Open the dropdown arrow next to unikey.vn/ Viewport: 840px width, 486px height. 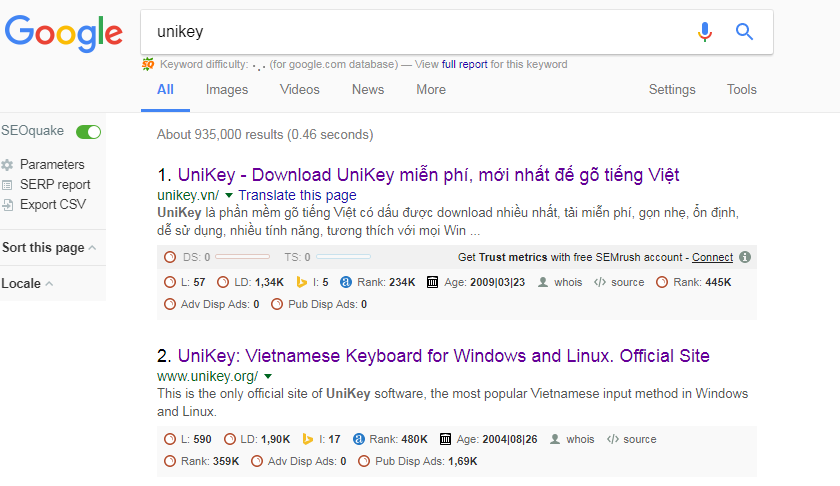pos(229,195)
